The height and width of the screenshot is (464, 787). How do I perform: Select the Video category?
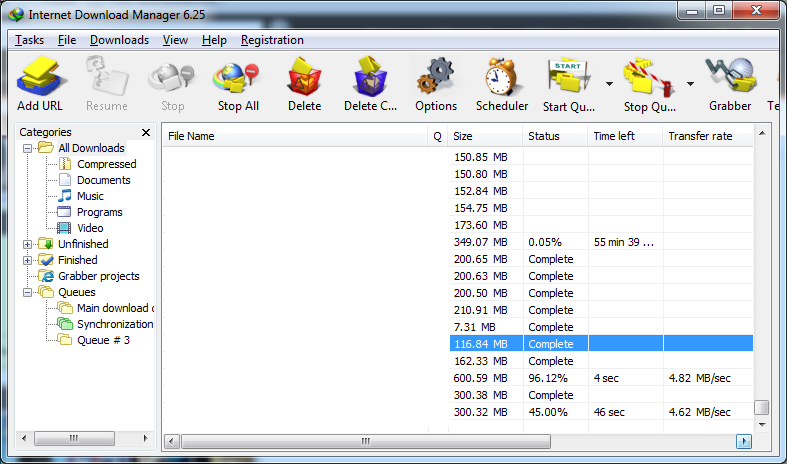tap(90, 228)
